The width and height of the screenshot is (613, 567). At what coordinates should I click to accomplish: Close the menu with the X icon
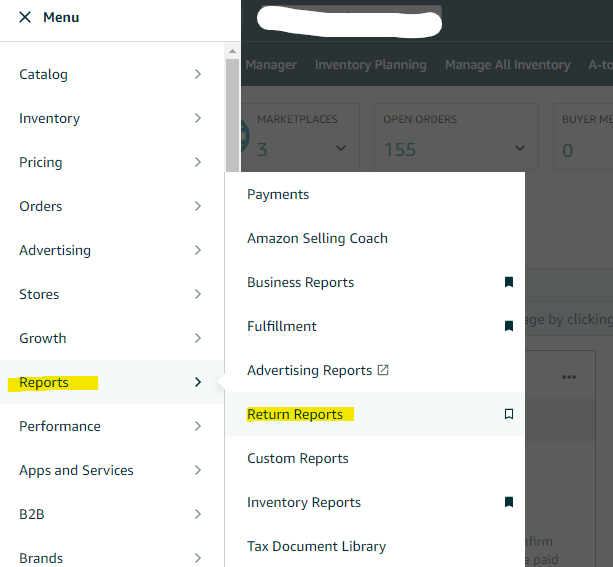coord(25,17)
